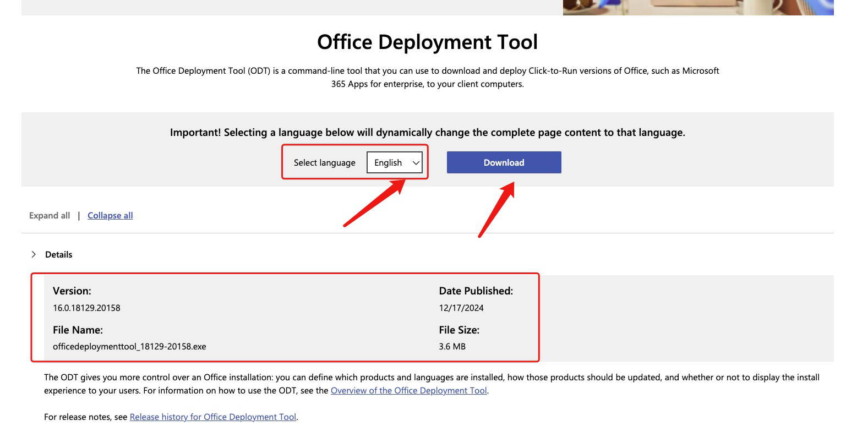Click the blue Download button

click(x=504, y=162)
